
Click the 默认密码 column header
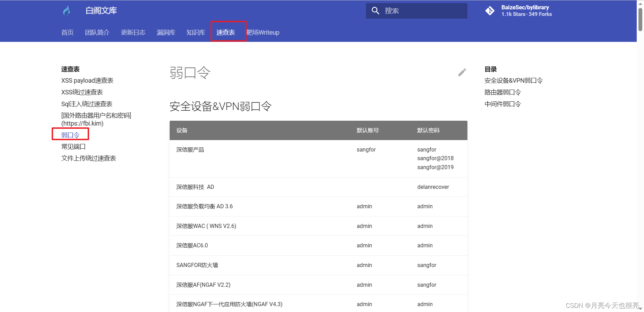(x=428, y=130)
